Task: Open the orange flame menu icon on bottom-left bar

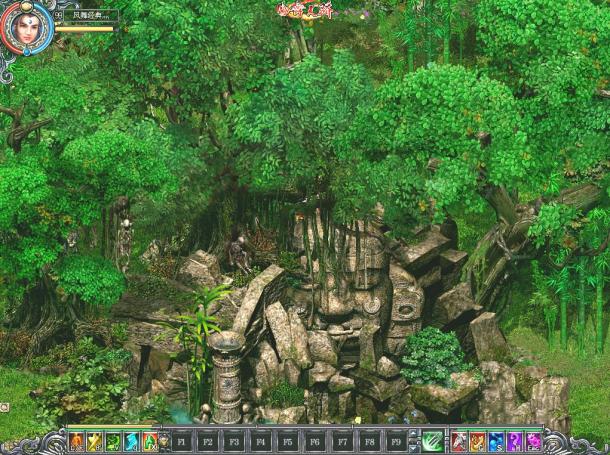Action: coord(77,442)
